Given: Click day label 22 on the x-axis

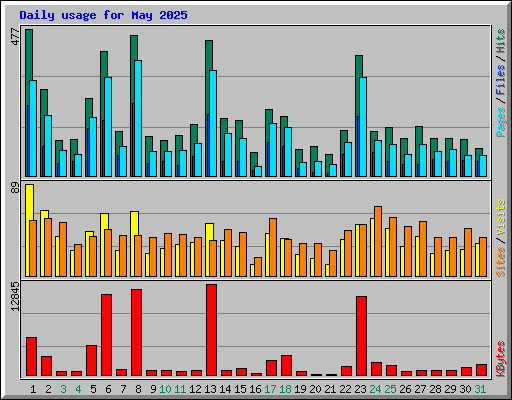Looking at the screenshot, I should [345, 389].
